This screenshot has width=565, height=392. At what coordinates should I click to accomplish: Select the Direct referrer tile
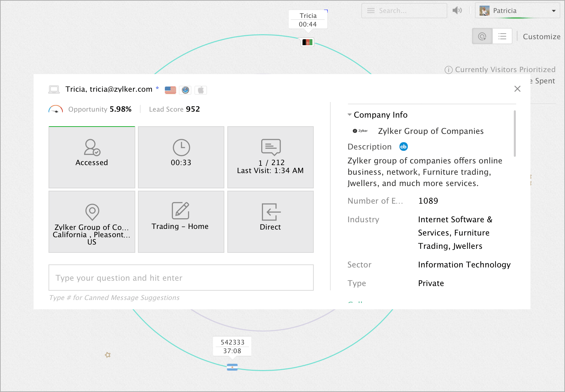tap(271, 222)
